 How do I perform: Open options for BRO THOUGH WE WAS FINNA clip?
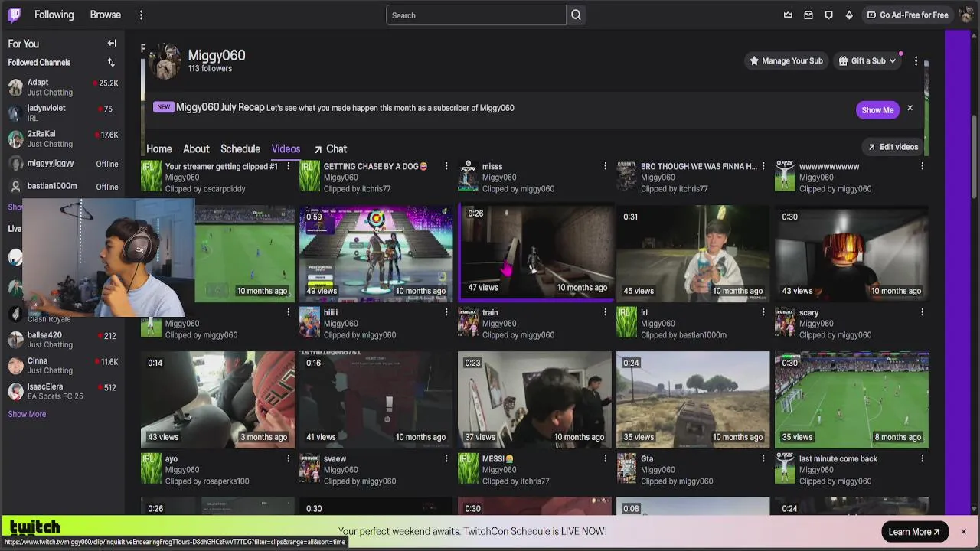click(763, 166)
